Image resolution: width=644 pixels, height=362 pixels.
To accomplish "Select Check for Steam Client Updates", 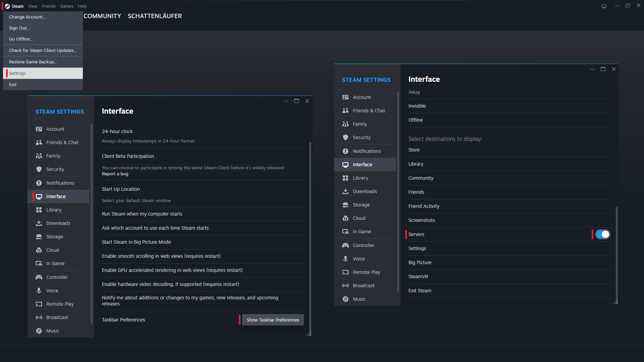I will [x=43, y=51].
